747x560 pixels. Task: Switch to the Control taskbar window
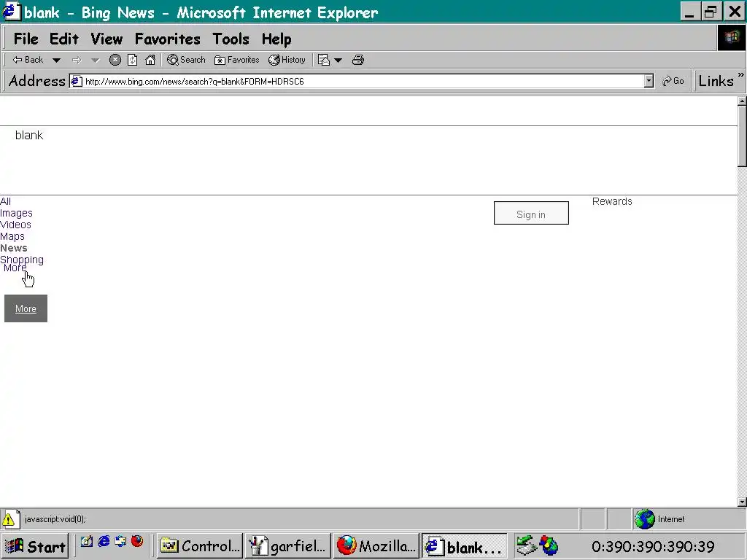(x=200, y=545)
